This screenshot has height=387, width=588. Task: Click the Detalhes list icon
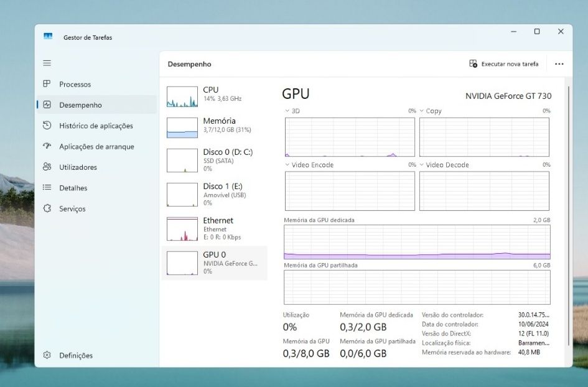pos(47,187)
